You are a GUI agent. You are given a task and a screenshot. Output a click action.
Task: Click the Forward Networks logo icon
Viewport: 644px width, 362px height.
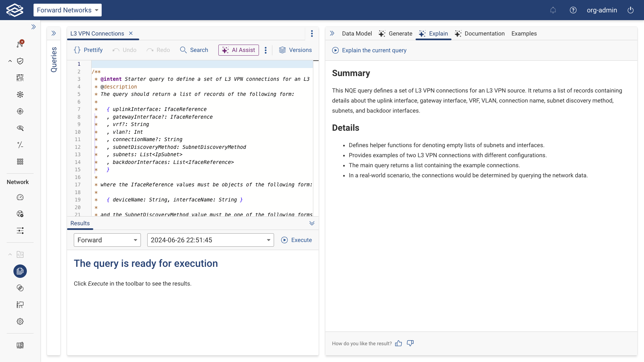pyautogui.click(x=15, y=10)
